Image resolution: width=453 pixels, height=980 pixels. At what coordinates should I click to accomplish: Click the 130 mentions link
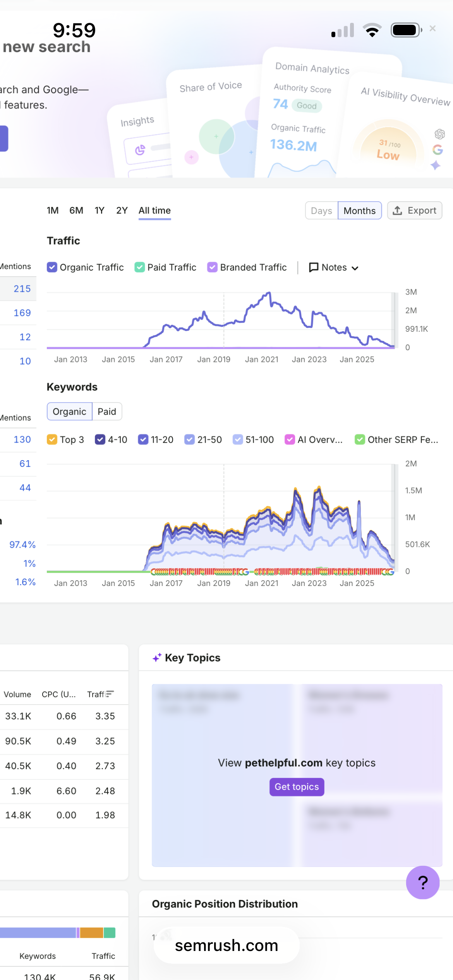(22, 440)
